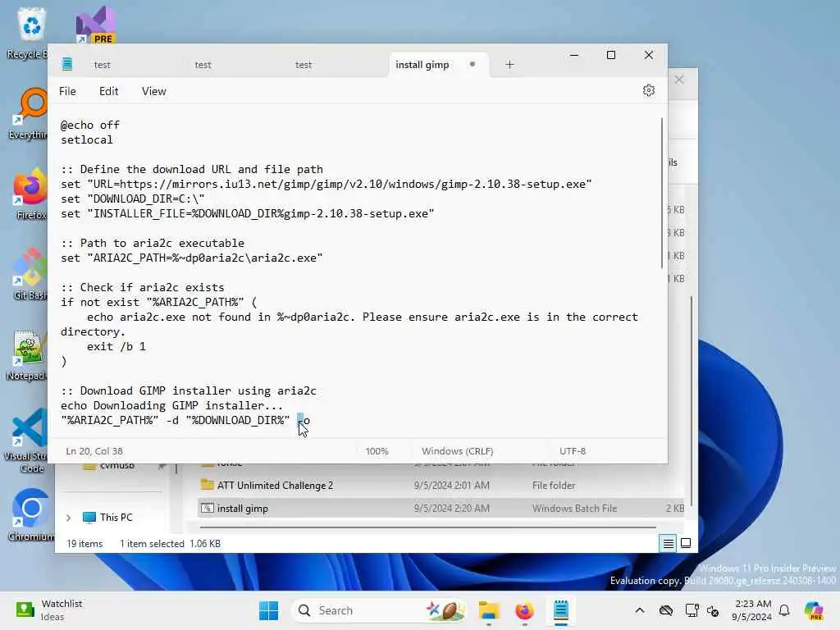Screen dimensions: 840x630
Task: Open clock and date 2:23 AM
Action: pos(751,610)
